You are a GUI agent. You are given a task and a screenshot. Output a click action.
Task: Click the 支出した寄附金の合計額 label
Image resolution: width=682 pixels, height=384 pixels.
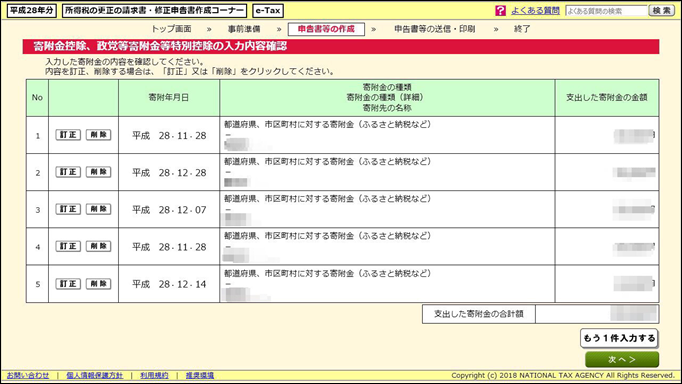(478, 314)
